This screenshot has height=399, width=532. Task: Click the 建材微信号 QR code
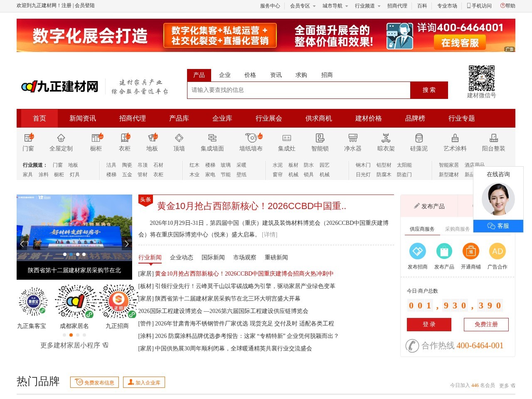click(x=482, y=78)
